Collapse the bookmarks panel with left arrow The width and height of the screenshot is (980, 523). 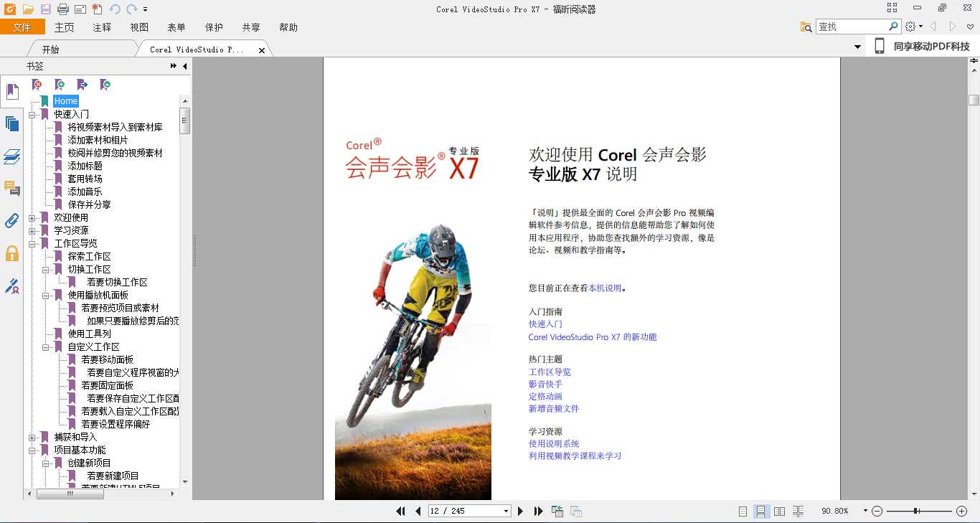click(x=184, y=66)
